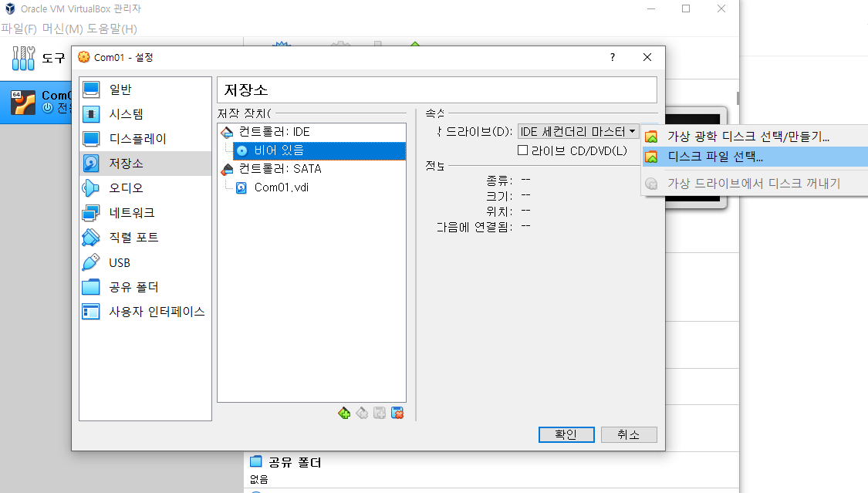Choose 디스크 파일 선택 menu entry
Screen dimensions: 868x493
click(x=755, y=157)
